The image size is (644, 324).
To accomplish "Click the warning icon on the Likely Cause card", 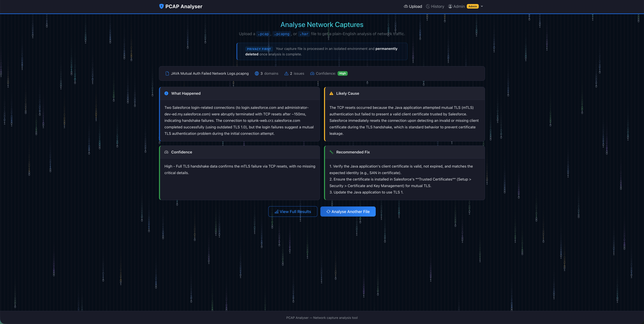I will (x=331, y=93).
